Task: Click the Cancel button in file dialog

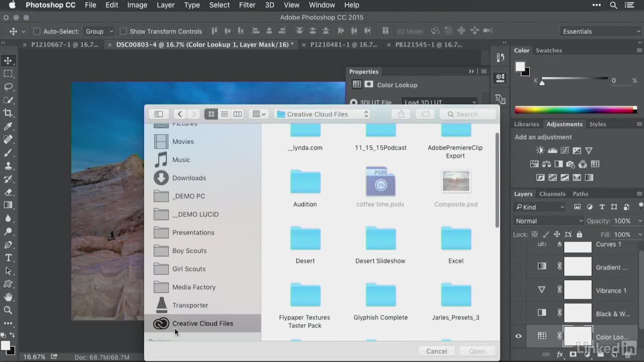Action: point(437,351)
